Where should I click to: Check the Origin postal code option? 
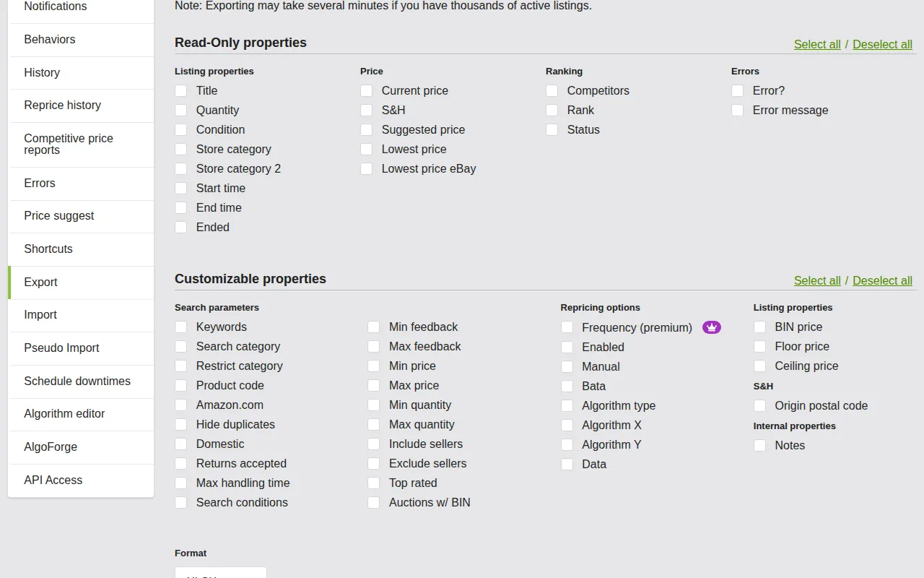tap(759, 405)
